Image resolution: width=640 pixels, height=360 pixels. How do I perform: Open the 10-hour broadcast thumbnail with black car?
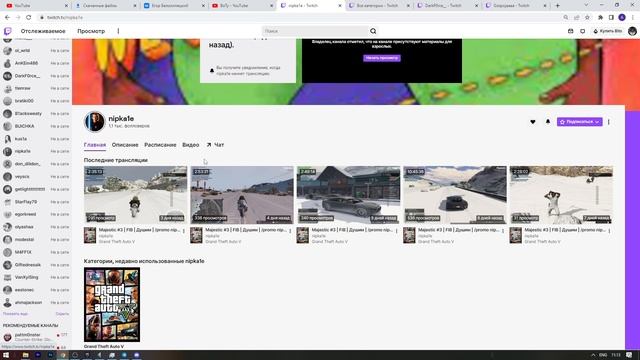[x=455, y=195]
